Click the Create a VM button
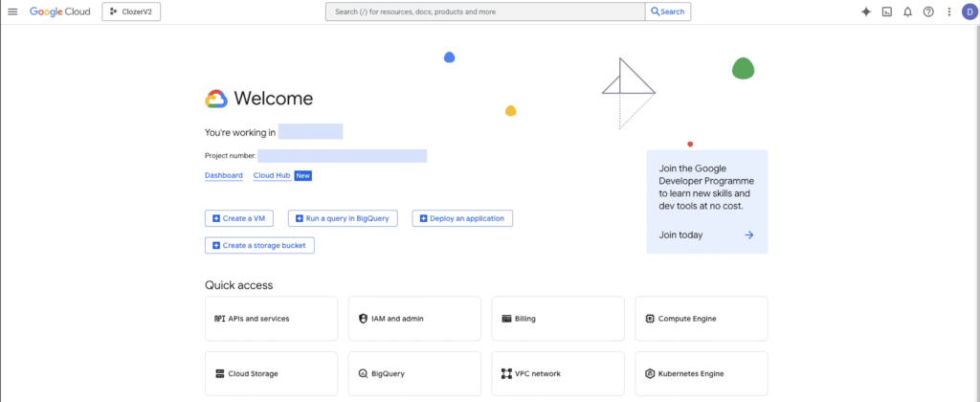Screen dimensions: 980x402 239,218
